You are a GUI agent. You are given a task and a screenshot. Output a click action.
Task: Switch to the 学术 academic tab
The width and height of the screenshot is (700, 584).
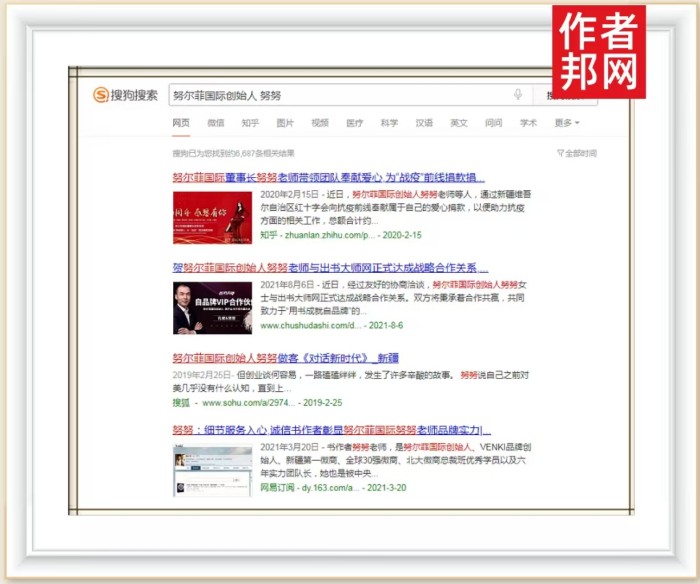point(528,123)
